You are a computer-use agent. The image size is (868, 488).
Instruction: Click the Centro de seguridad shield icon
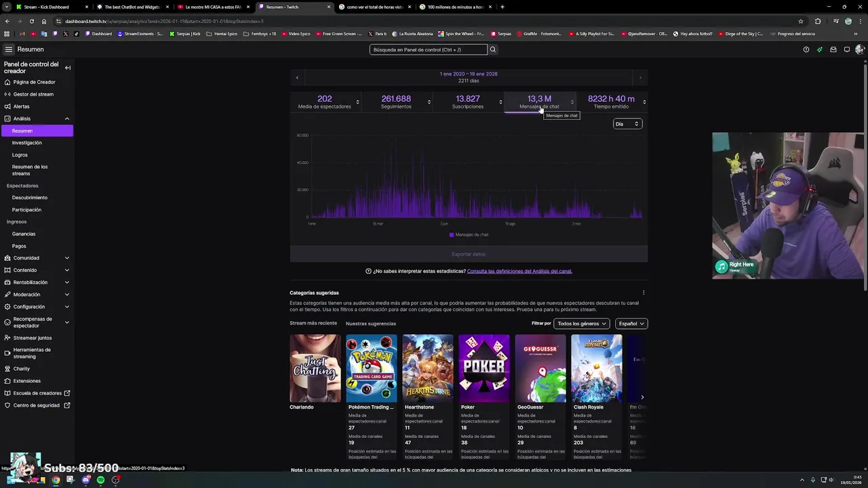pos(7,405)
